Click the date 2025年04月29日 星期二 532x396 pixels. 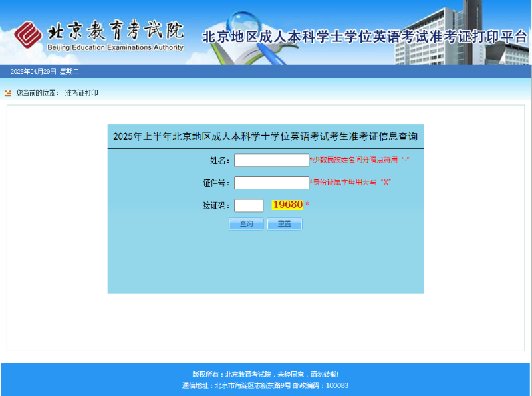point(45,71)
